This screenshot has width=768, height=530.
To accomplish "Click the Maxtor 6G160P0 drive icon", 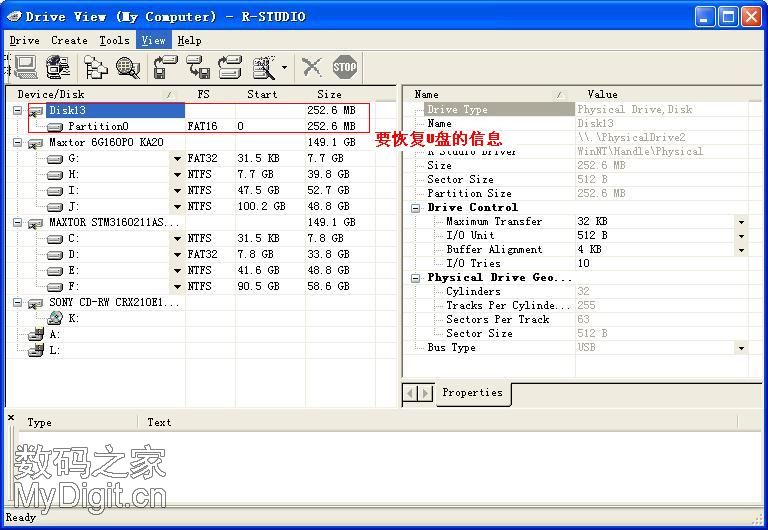I will coord(35,143).
